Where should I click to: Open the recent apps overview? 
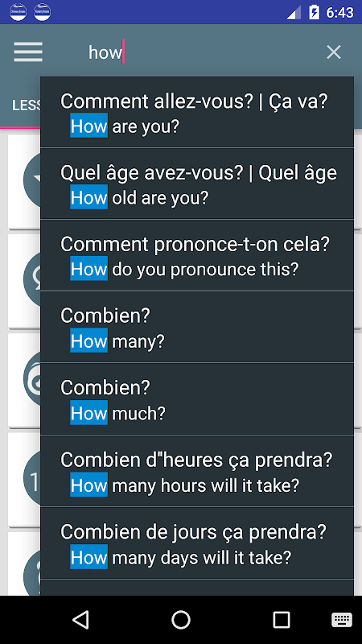(x=281, y=620)
